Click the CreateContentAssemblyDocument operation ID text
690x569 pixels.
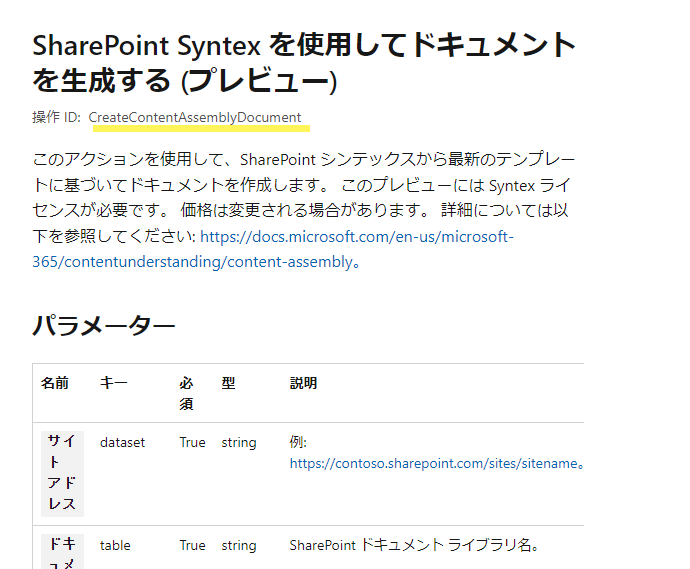pyautogui.click(x=195, y=118)
